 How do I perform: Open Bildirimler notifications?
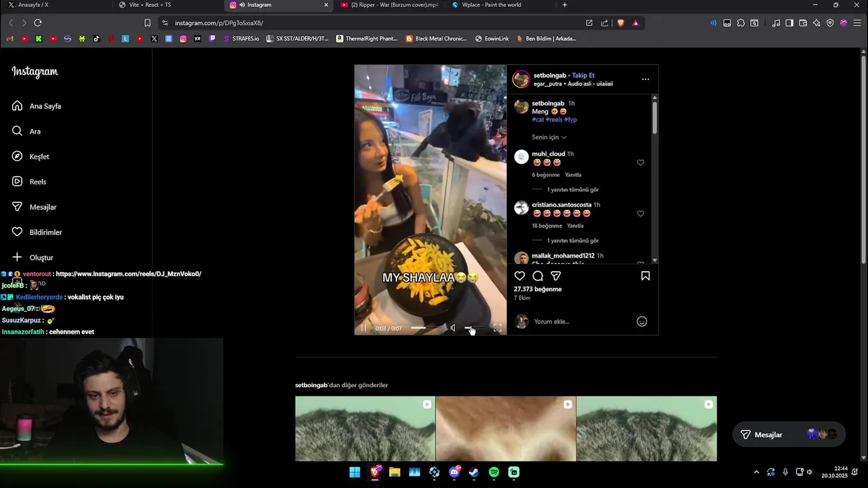click(x=37, y=232)
